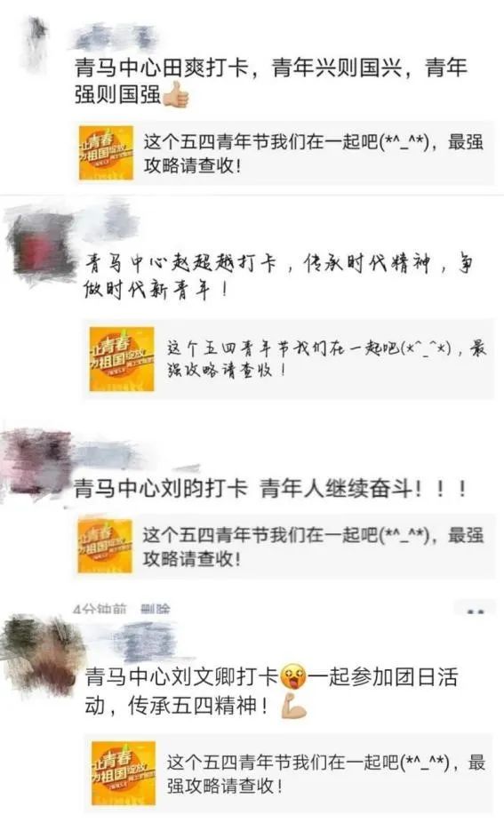Click the 4分钟前 timestamp
The height and width of the screenshot is (823, 504).
(x=100, y=609)
